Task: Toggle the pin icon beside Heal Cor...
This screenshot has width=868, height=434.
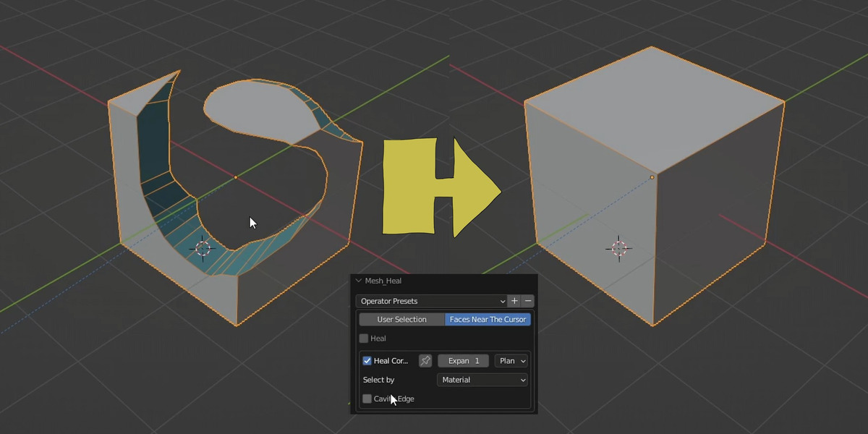Action: click(425, 360)
